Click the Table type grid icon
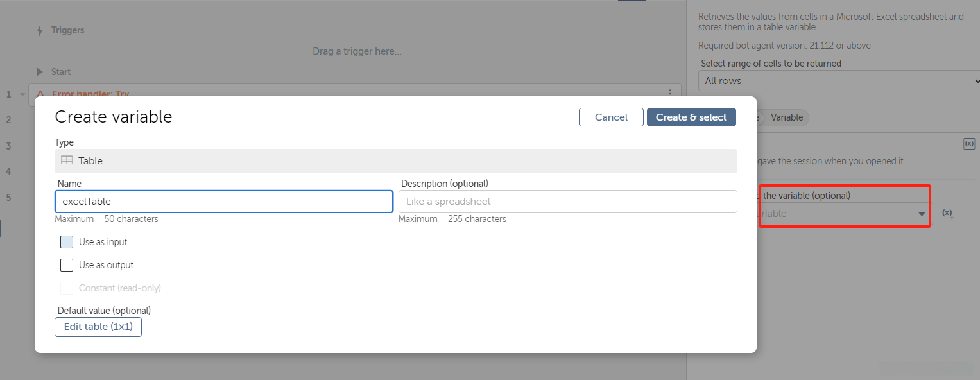This screenshot has width=980, height=380. coord(67,160)
